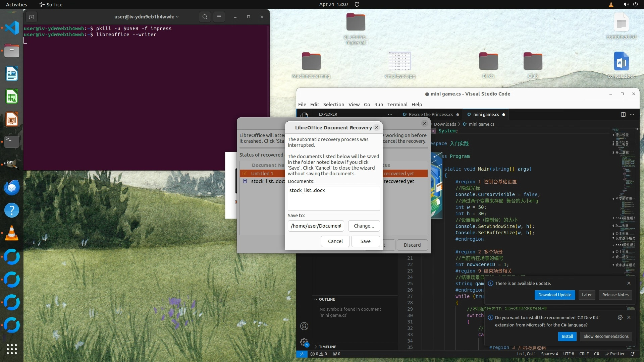Click errors and warnings status indicator
Screen dimensions: 644x362
pyautogui.click(x=319, y=354)
